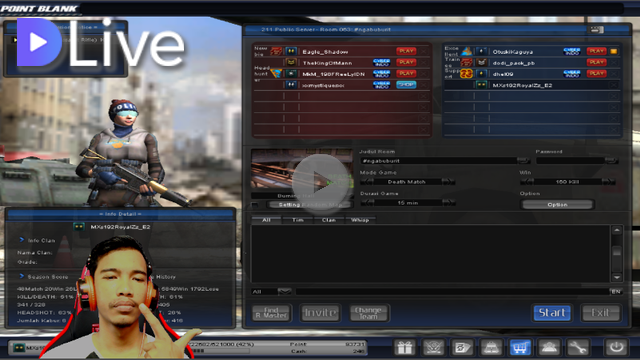640x360 pixels.
Task: Toggle slot X on Eagle_Shadow row
Action: click(x=424, y=51)
